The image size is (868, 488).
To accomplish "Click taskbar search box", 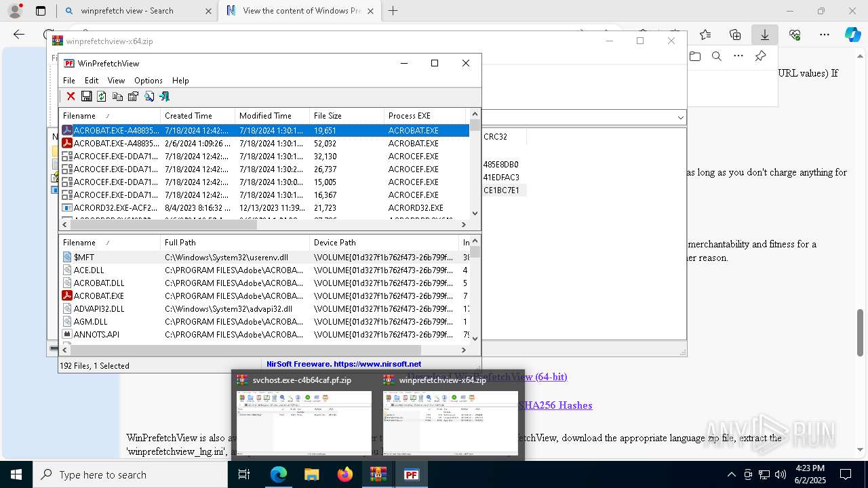I will click(130, 474).
